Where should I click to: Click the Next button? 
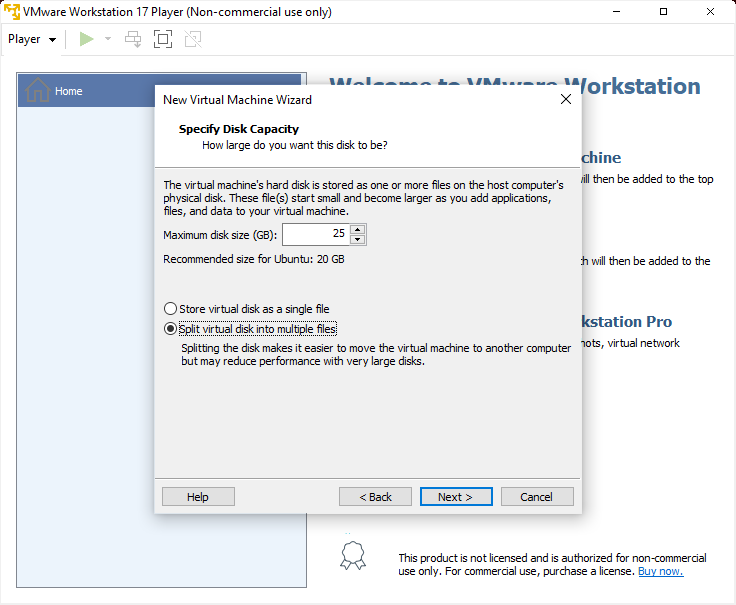pyautogui.click(x=456, y=497)
